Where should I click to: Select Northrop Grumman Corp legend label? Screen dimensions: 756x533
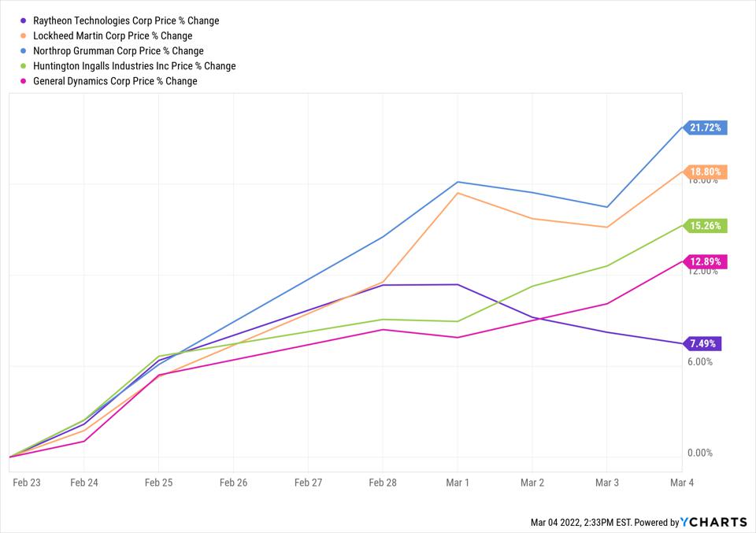point(118,51)
